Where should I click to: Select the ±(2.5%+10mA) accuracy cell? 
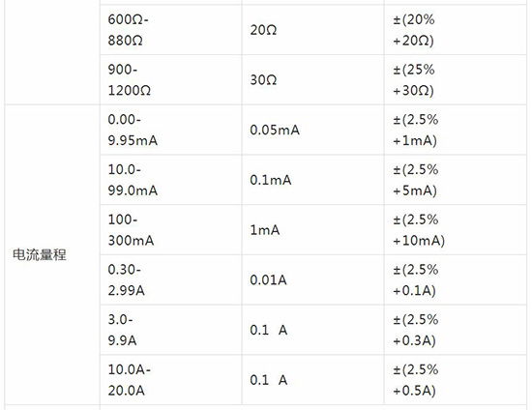click(456, 230)
